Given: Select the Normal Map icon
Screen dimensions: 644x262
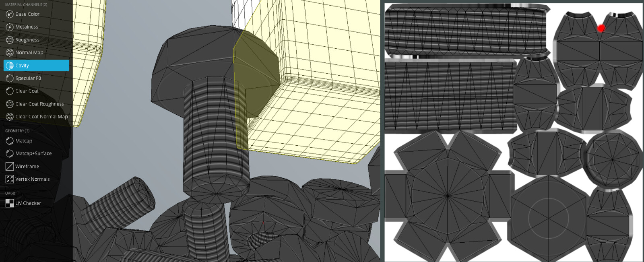Looking at the screenshot, I should point(10,53).
